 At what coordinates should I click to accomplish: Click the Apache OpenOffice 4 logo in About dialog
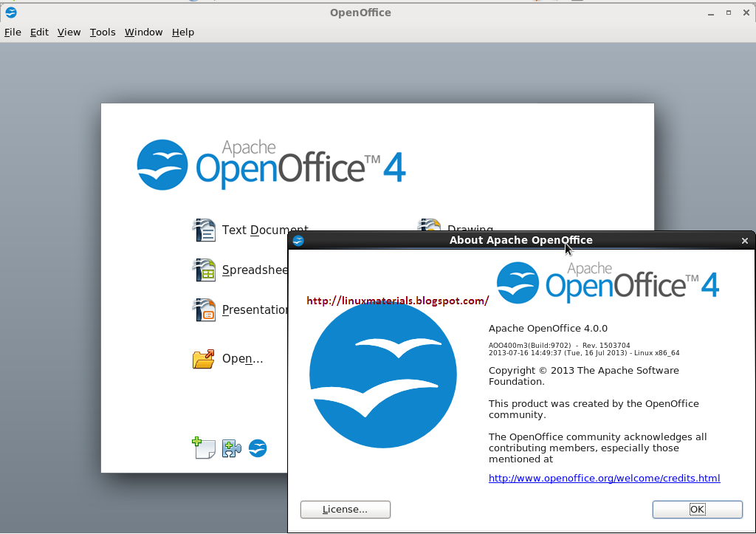tap(608, 283)
